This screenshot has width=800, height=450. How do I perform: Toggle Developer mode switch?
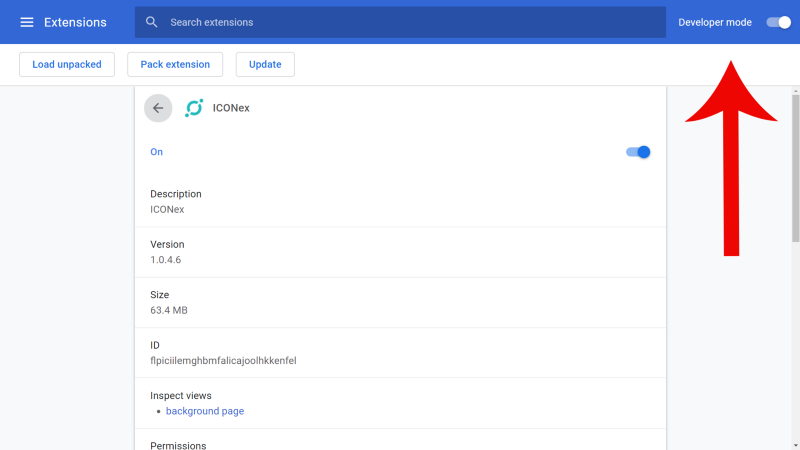point(779,22)
